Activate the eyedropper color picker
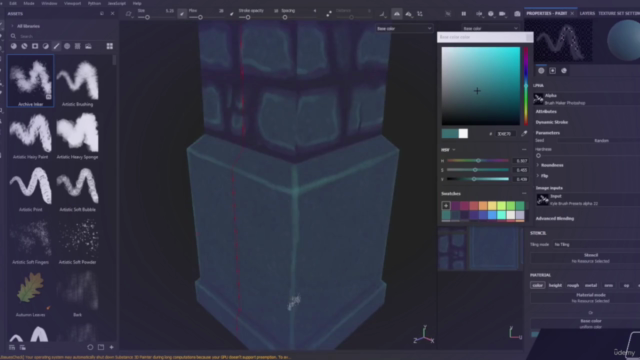640x360 pixels. [x=524, y=133]
